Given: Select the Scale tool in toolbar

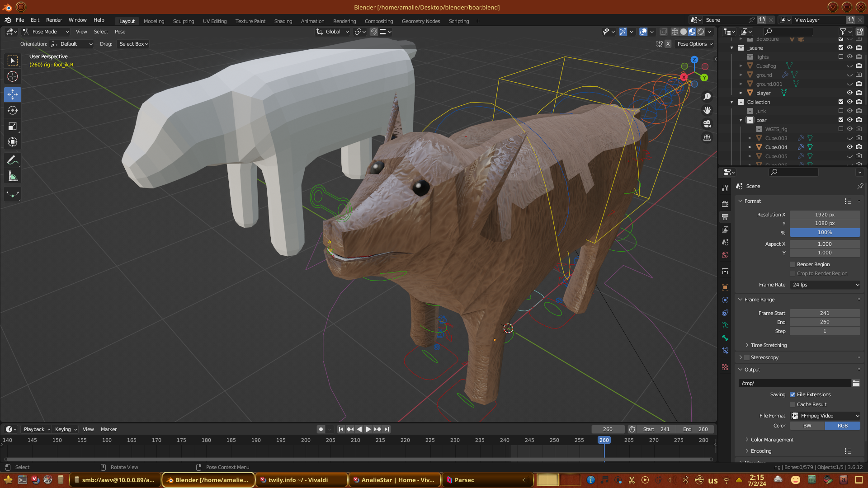Looking at the screenshot, I should (13, 127).
